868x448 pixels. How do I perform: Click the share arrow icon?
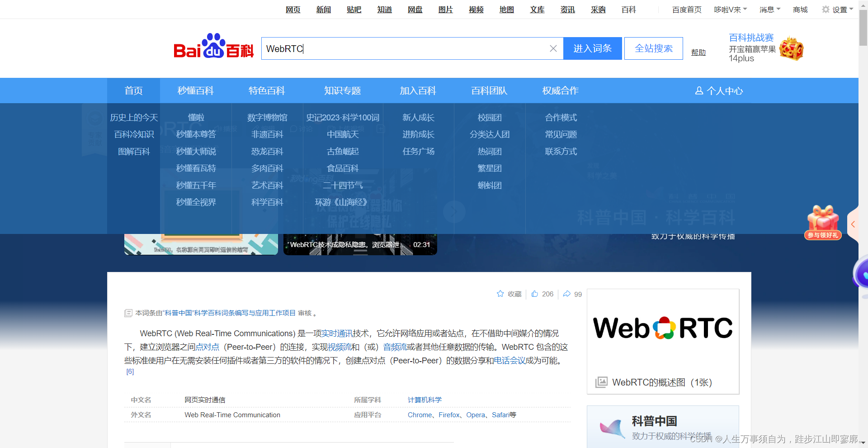(566, 294)
